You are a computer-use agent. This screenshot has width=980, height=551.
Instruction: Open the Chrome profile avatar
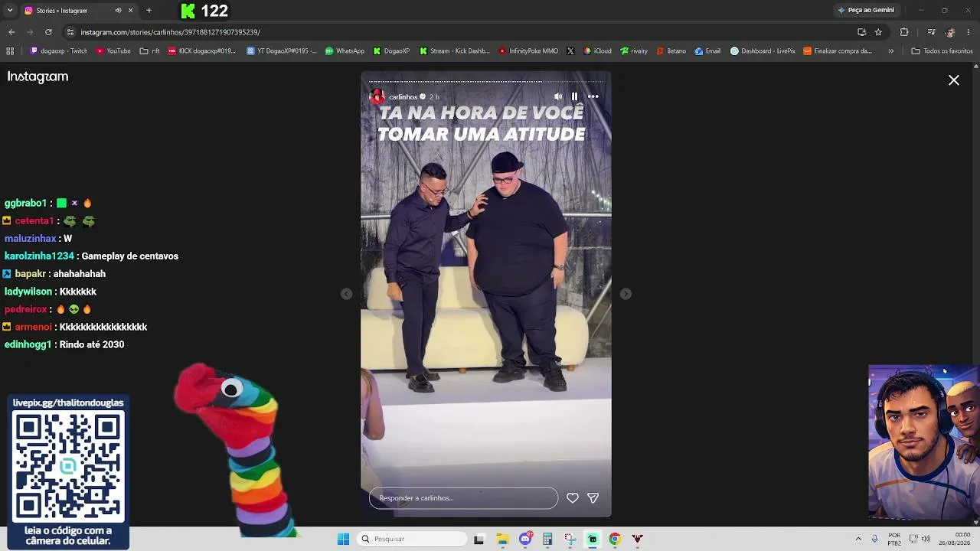tap(950, 32)
